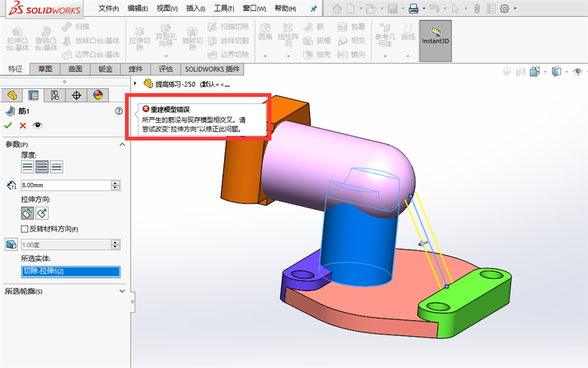Image resolution: width=588 pixels, height=368 pixels.
Task: Confirm the rib with green checkmark
Action: pyautogui.click(x=8, y=126)
